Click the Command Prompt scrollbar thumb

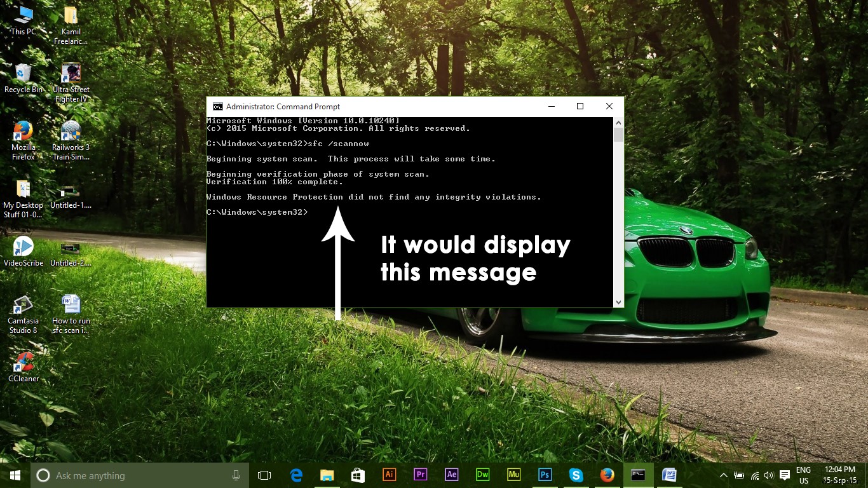(x=618, y=135)
